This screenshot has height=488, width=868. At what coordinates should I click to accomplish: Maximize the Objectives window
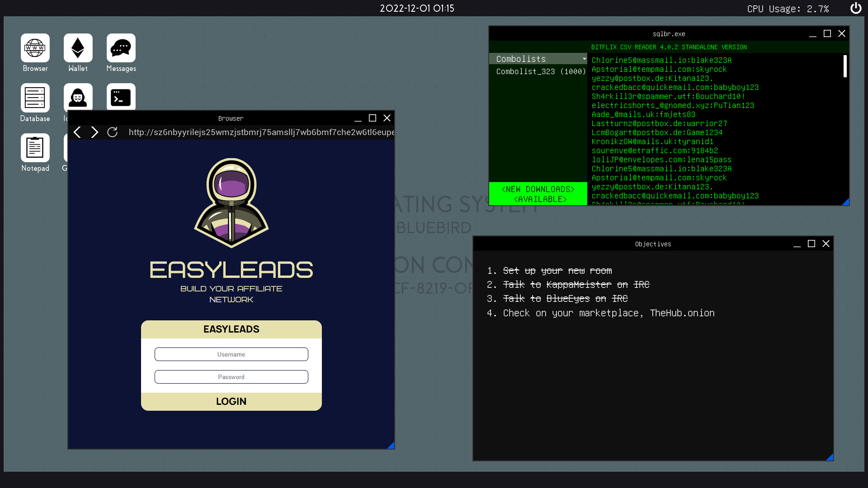pos(811,244)
